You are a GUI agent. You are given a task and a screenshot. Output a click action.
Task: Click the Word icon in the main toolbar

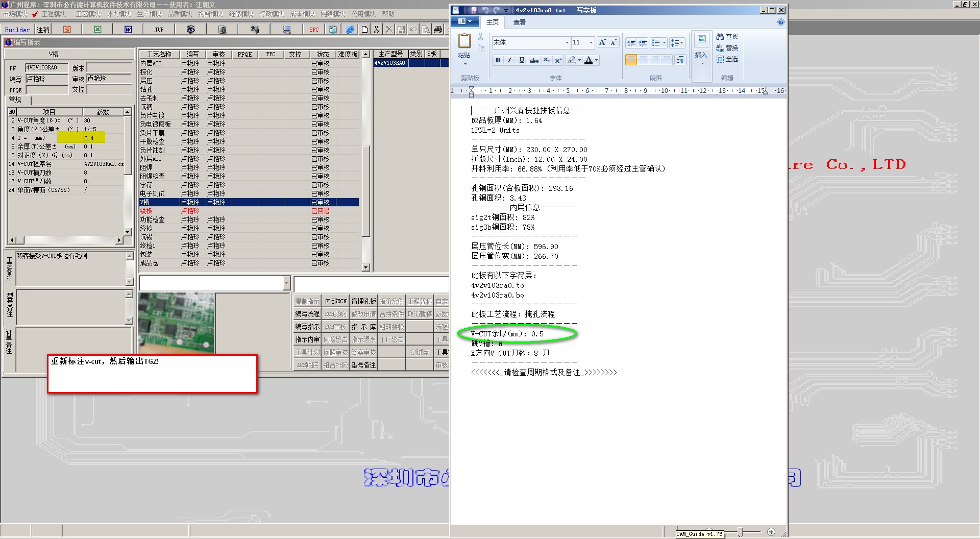(128, 30)
